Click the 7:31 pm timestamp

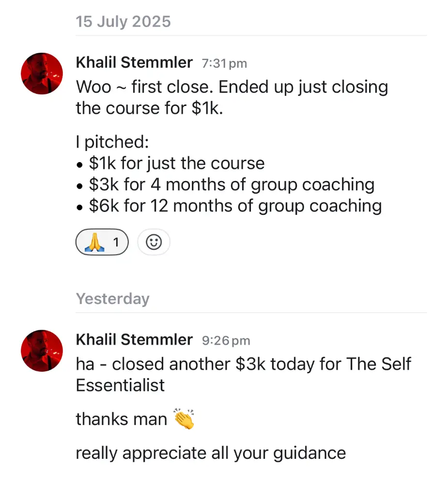click(224, 63)
